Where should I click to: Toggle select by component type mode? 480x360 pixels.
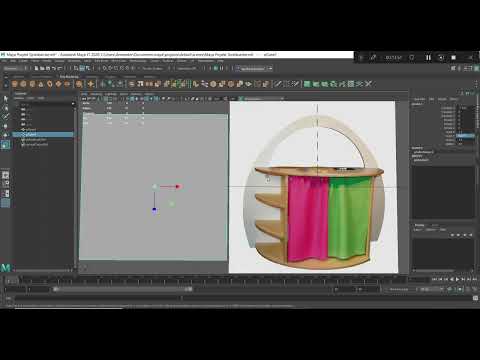click(x=88, y=68)
